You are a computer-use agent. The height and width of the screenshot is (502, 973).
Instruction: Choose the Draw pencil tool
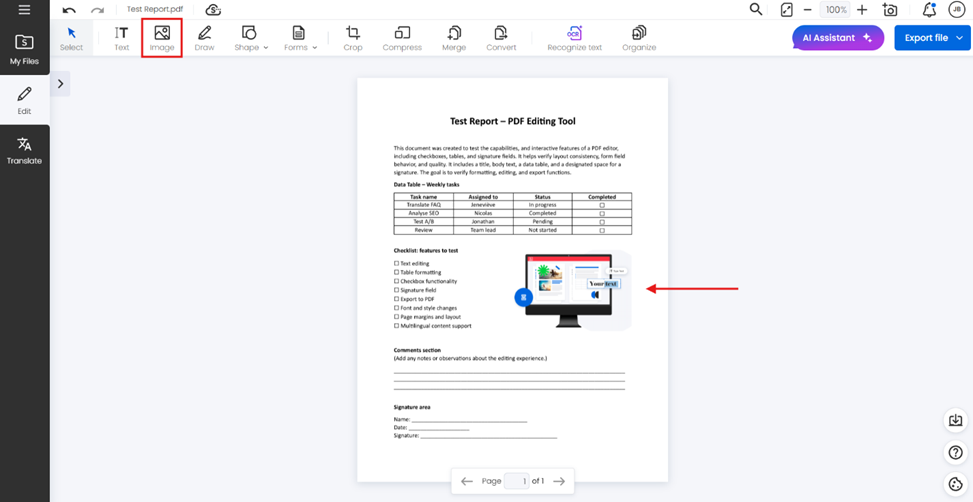(x=204, y=38)
